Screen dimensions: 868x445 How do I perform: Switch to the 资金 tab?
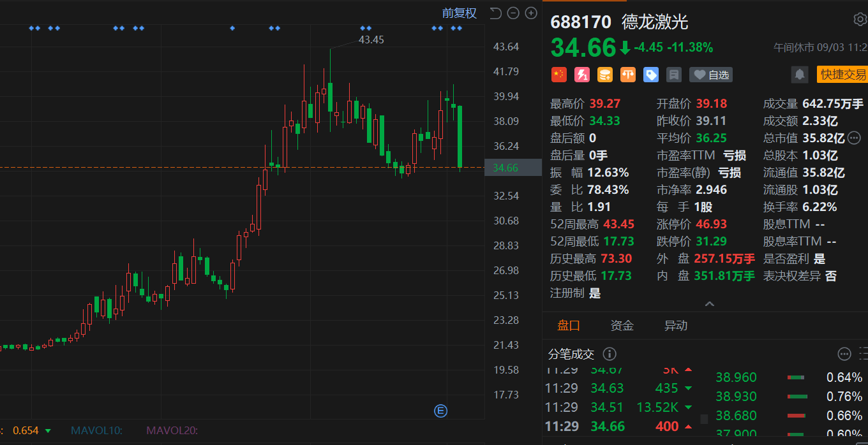coord(622,326)
